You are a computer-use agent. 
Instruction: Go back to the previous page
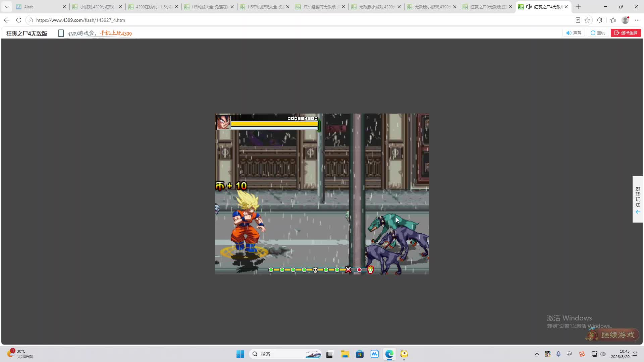(x=7, y=20)
